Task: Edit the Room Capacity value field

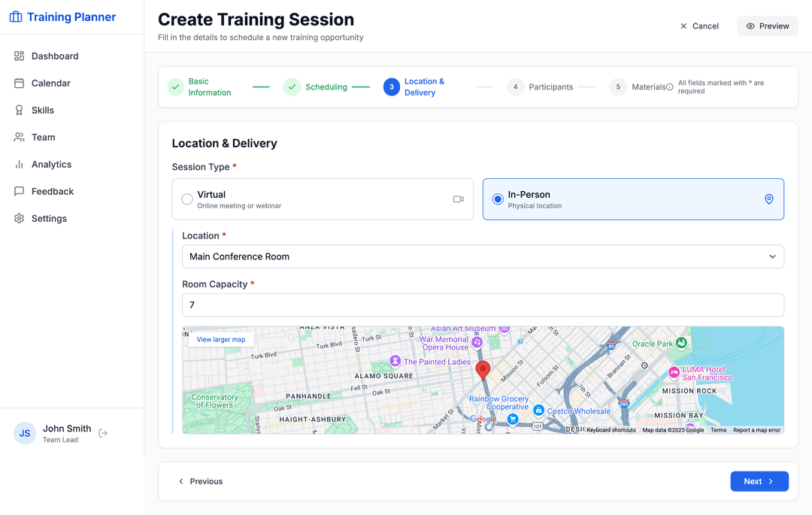Action: (x=483, y=305)
